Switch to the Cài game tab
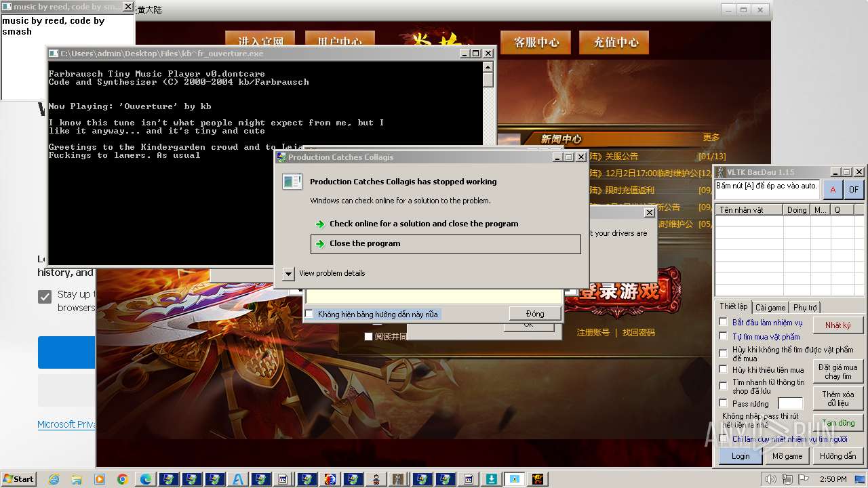Image resolution: width=868 pixels, height=488 pixels. 770,308
